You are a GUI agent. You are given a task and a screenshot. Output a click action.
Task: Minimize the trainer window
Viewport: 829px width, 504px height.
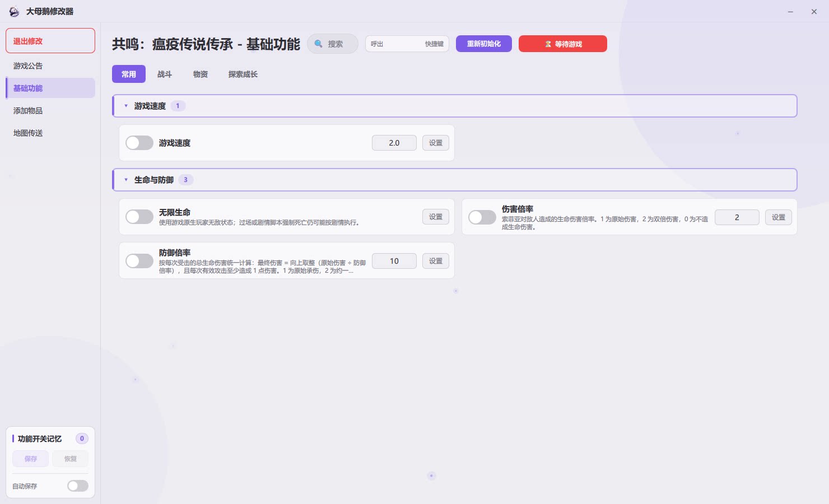point(790,12)
